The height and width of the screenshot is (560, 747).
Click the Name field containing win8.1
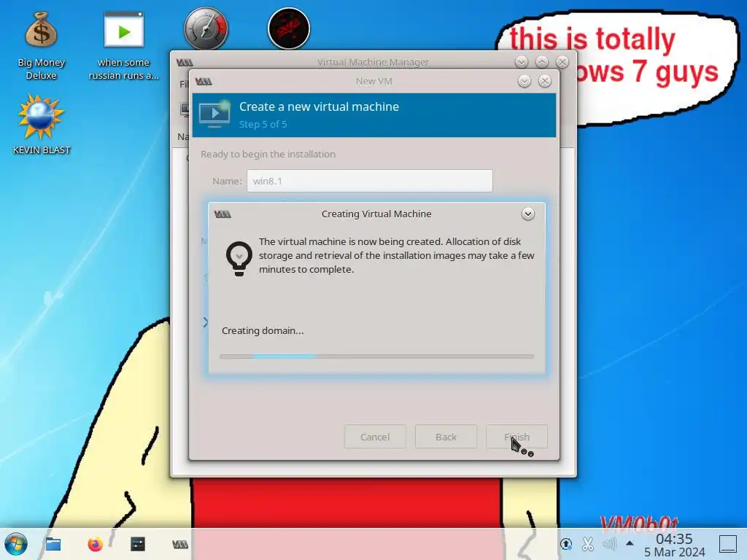370,181
